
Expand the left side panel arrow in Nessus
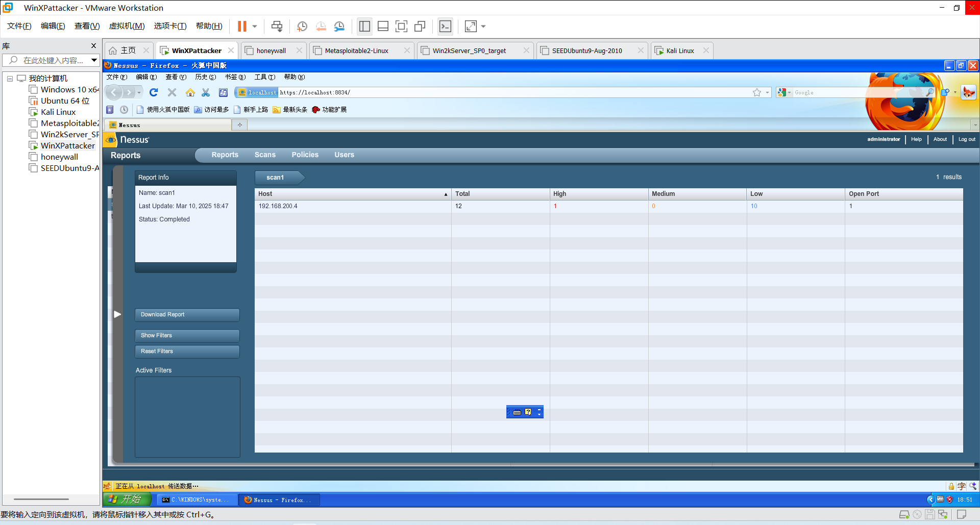(x=117, y=314)
